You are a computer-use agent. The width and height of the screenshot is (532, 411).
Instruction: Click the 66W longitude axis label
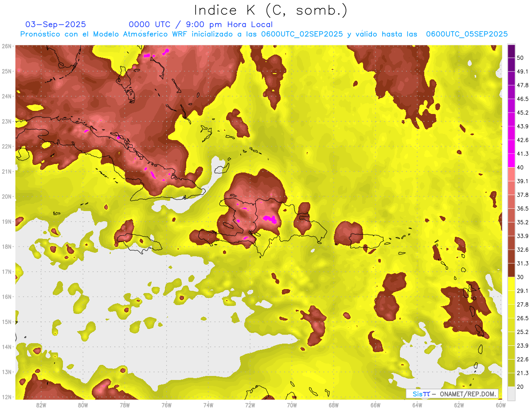click(375, 405)
